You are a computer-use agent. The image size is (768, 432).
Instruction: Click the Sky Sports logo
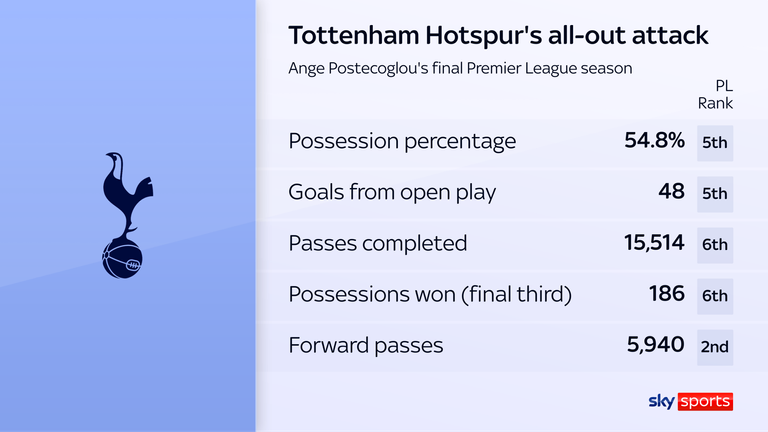(691, 402)
